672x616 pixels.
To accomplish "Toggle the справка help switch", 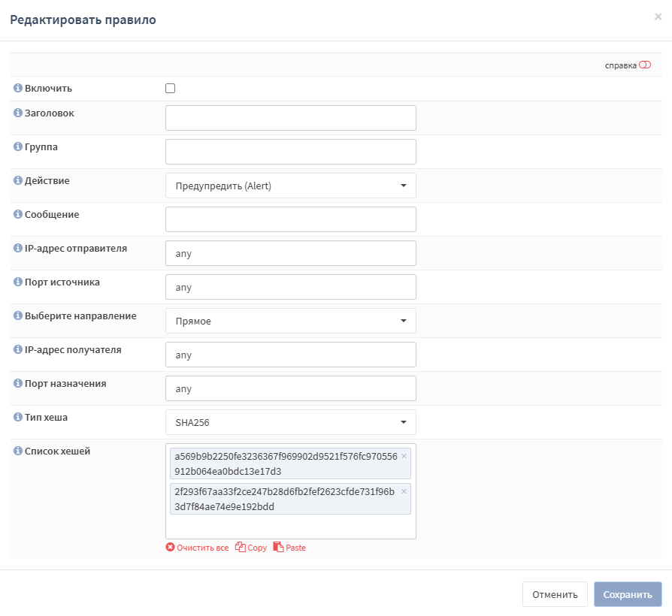I will pos(644,65).
